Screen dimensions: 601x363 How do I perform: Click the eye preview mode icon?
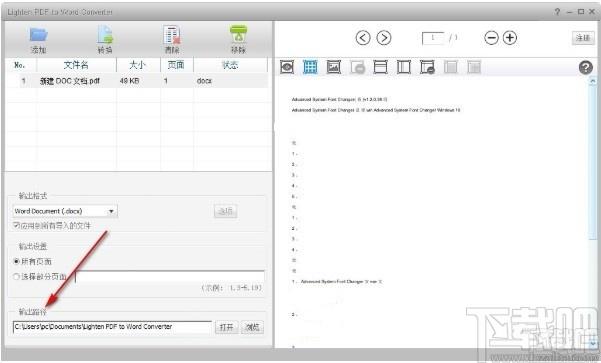click(287, 67)
